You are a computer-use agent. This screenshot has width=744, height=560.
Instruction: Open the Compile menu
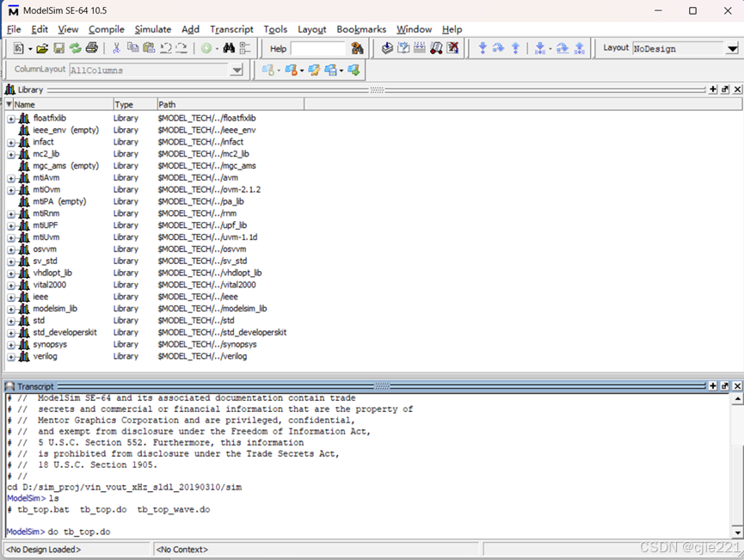click(x=107, y=29)
